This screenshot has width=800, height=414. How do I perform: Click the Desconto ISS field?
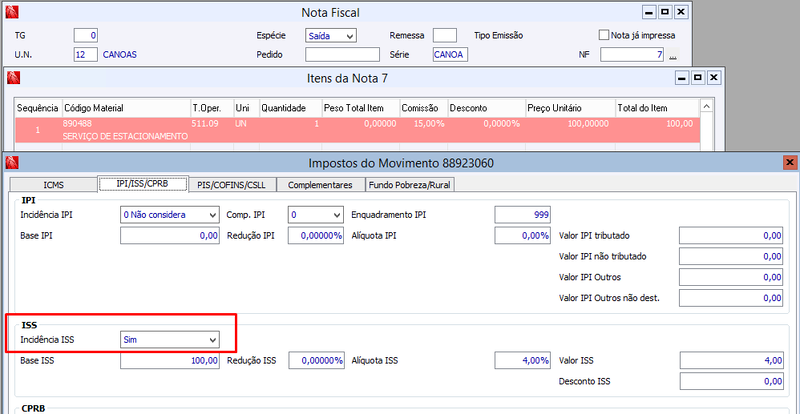click(x=731, y=381)
